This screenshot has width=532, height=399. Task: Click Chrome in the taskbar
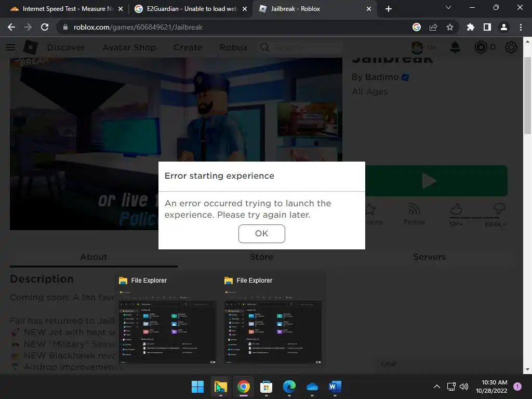(x=243, y=387)
